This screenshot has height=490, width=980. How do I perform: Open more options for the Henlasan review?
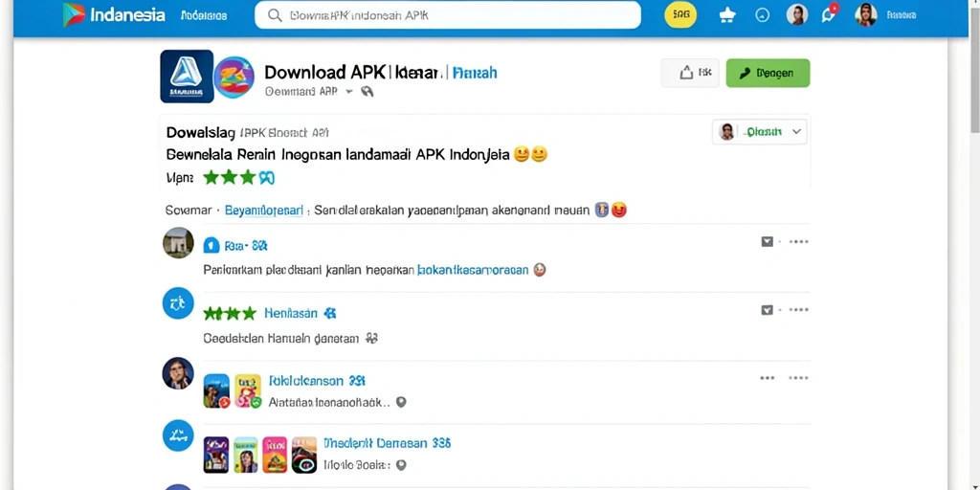798,310
